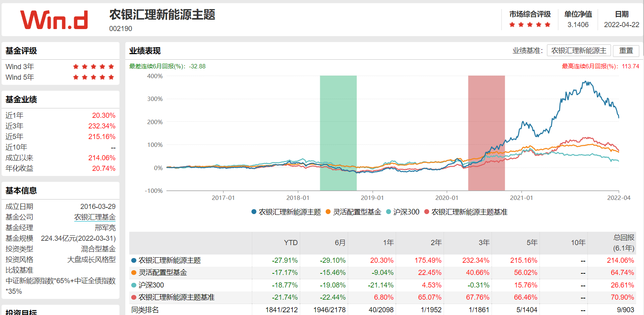Toggle 灵活配置型基金 series in chart legend
644x315 pixels.
(x=354, y=212)
